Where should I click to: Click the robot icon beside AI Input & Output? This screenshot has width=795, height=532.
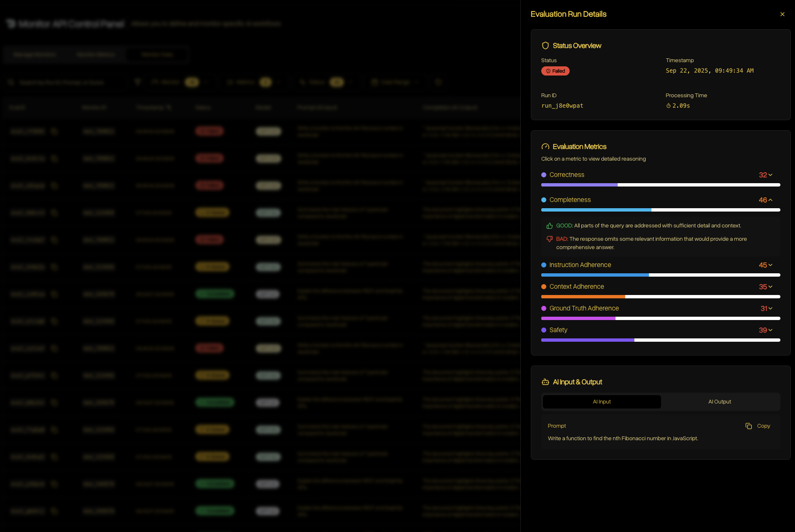(x=545, y=382)
